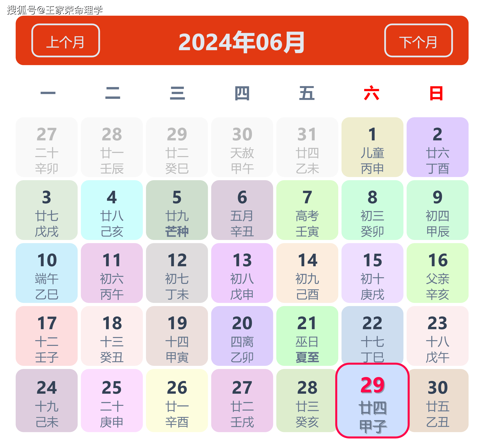Image resolution: width=485 pixels, height=448 pixels.
Task: Select June 15 初十 庚戌
Action: coord(372,273)
